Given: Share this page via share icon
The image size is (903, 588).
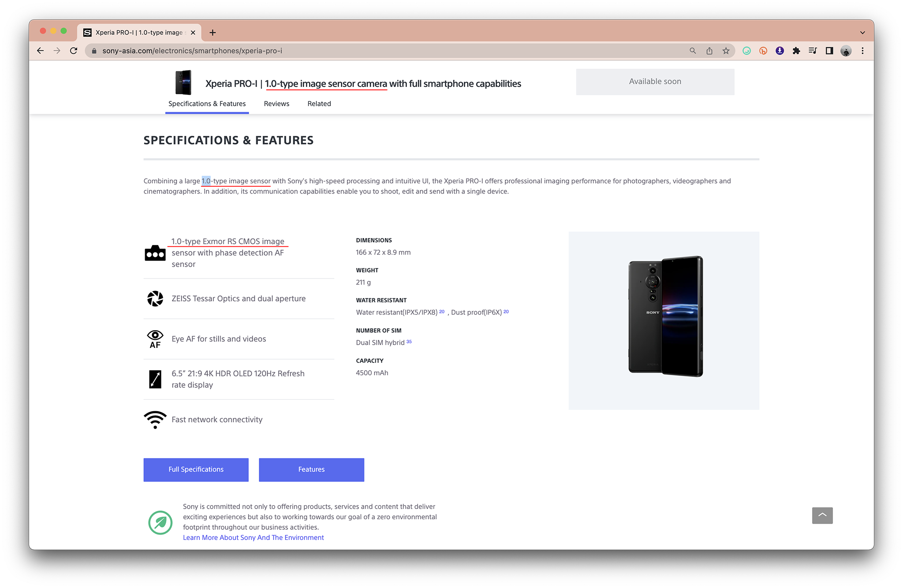Looking at the screenshot, I should pyautogui.click(x=709, y=51).
